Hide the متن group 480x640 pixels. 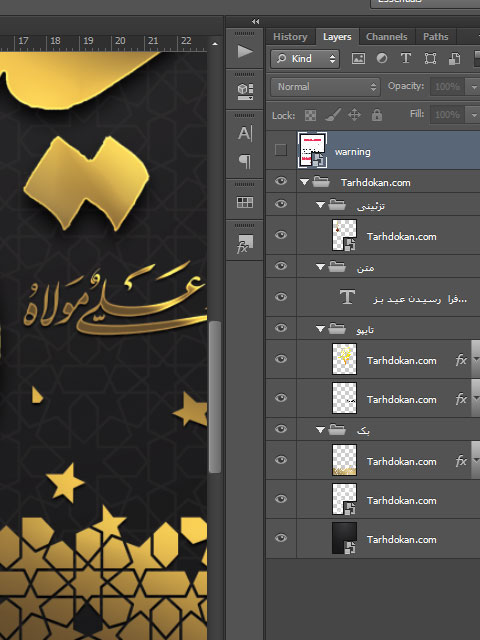281,266
